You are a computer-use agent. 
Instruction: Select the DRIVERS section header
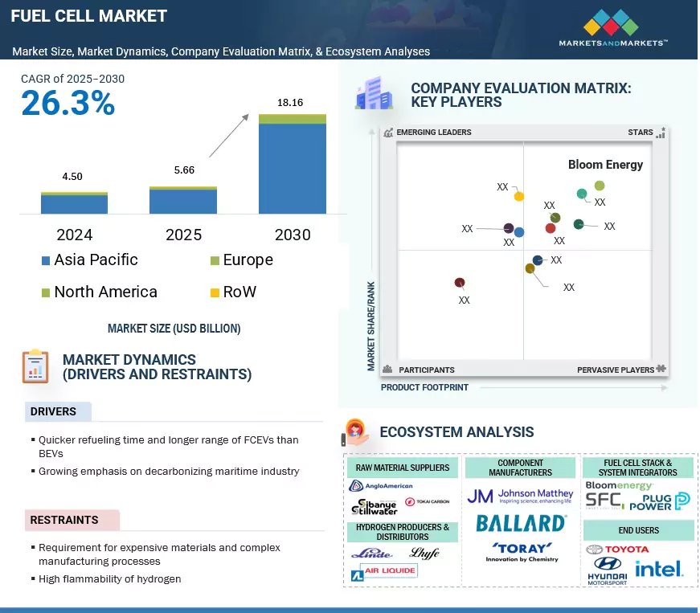pos(54,412)
